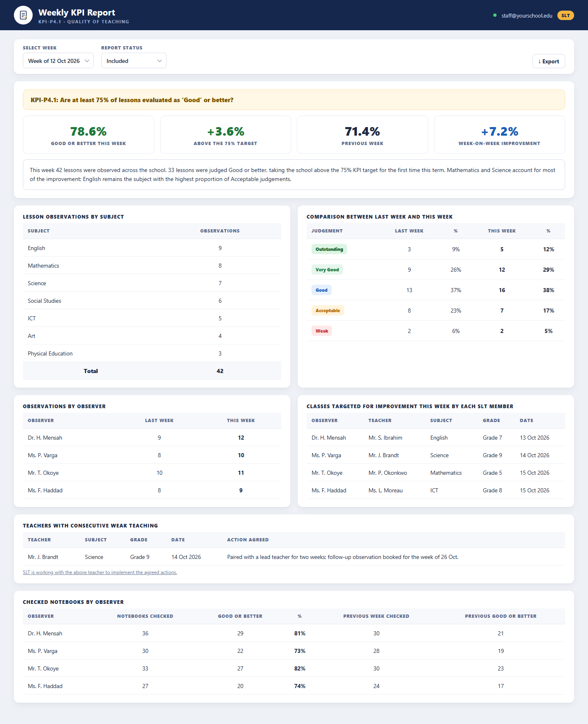
Task: Open the Select Week dropdown
Action: coord(58,61)
